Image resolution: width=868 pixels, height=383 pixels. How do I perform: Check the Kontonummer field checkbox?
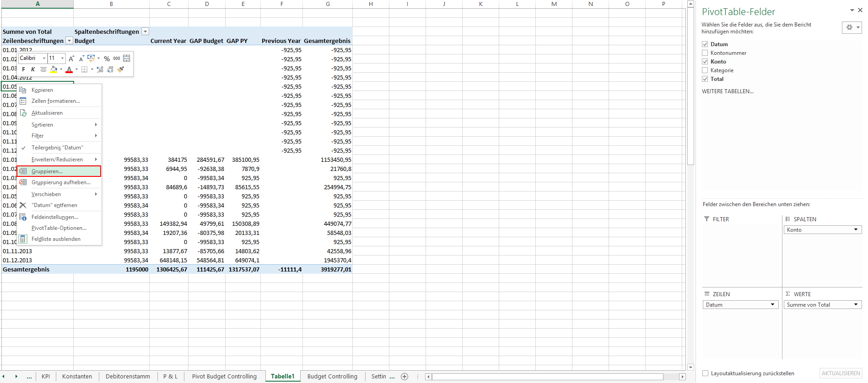tap(705, 53)
